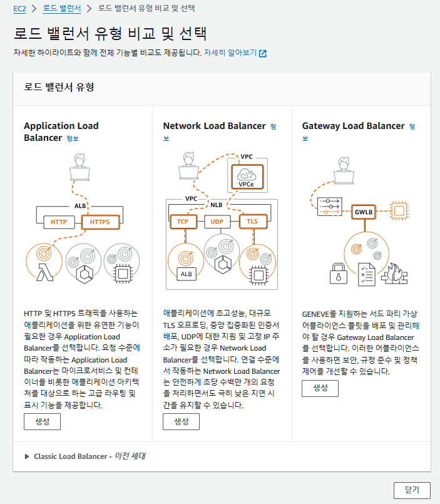Open the 자세히 알아보기 link
This screenshot has height=504, width=440.
point(230,53)
